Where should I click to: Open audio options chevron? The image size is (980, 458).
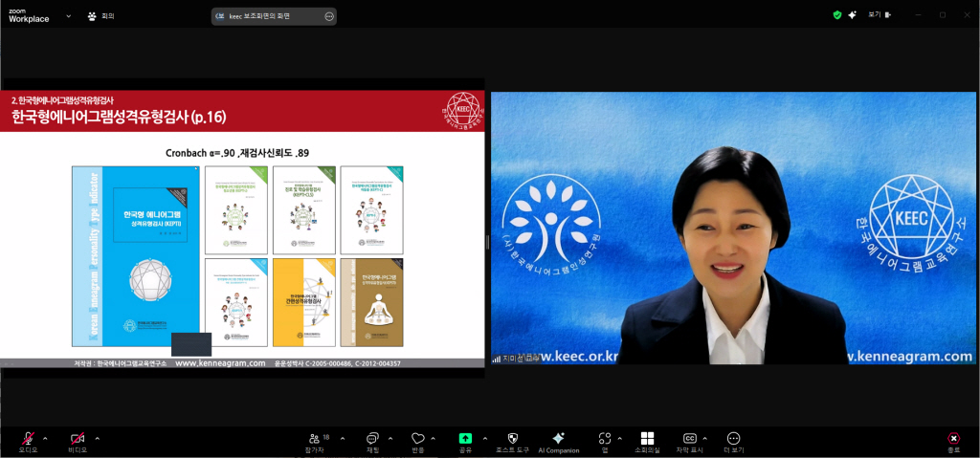point(45,438)
